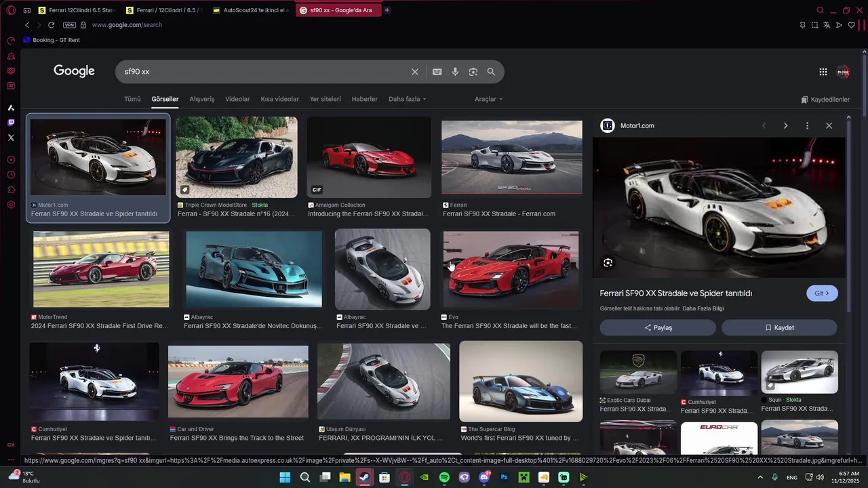The height and width of the screenshot is (488, 868).
Task: Open three-dot options in preview panel
Action: (807, 125)
